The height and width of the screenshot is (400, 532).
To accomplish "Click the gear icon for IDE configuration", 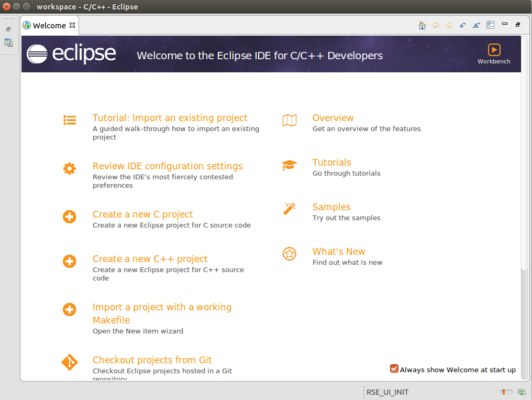I will click(70, 168).
